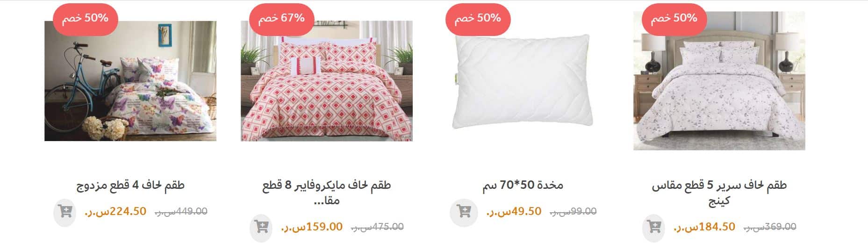This screenshot has width=868, height=251.
Task: Click the crossed-out 475.00 original price
Action: tap(377, 227)
